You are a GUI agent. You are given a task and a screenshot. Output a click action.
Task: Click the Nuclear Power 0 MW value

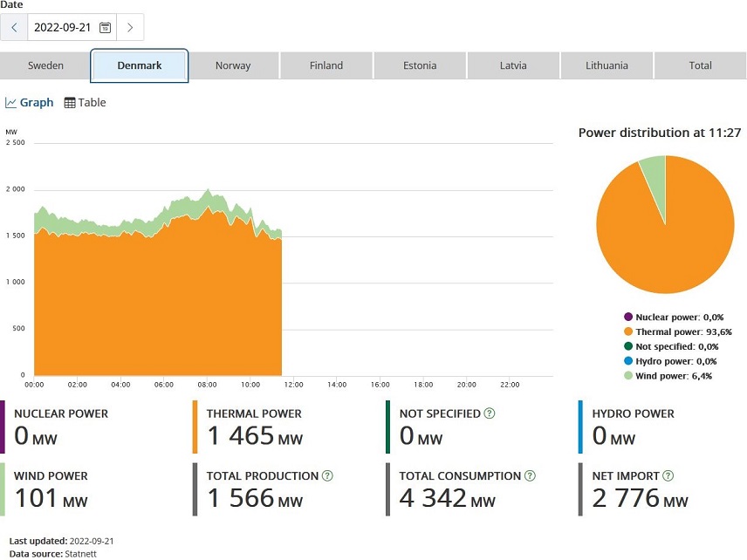tap(36, 436)
